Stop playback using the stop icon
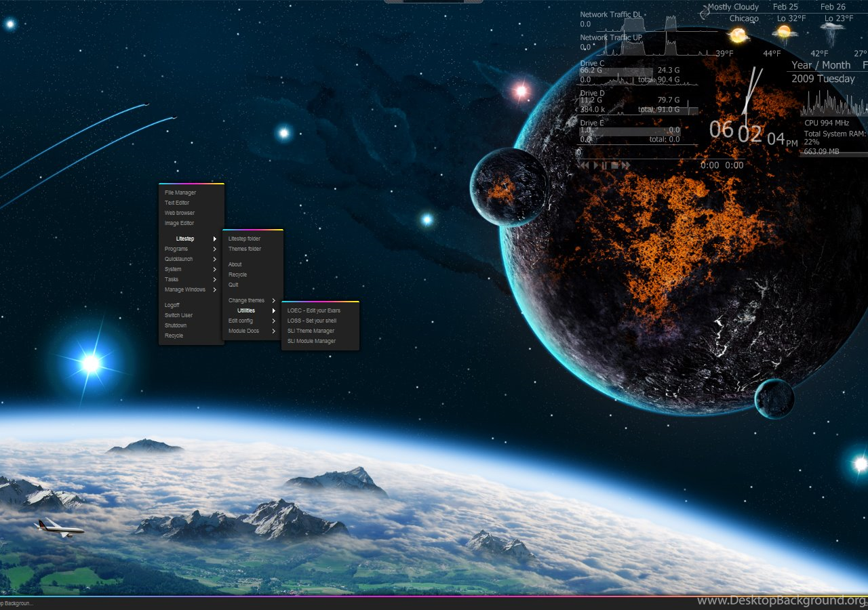 click(x=615, y=165)
